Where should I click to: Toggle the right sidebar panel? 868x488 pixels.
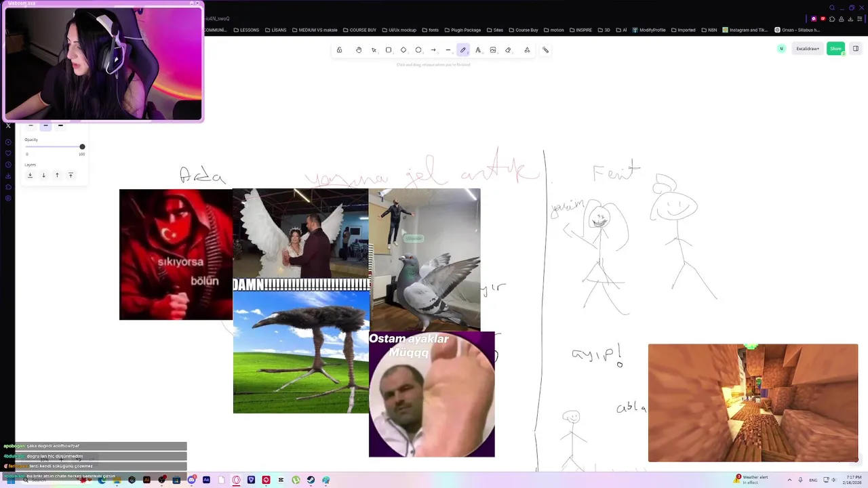coord(856,49)
